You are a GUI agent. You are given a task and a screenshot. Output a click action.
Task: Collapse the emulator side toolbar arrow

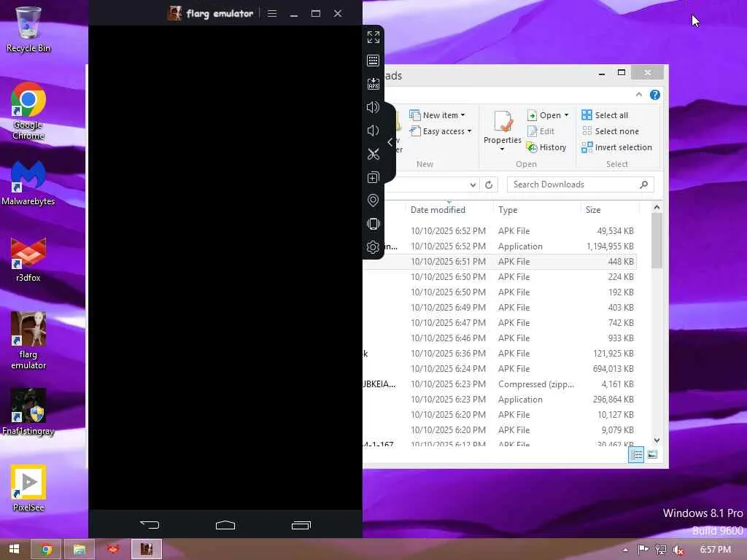coord(390,142)
